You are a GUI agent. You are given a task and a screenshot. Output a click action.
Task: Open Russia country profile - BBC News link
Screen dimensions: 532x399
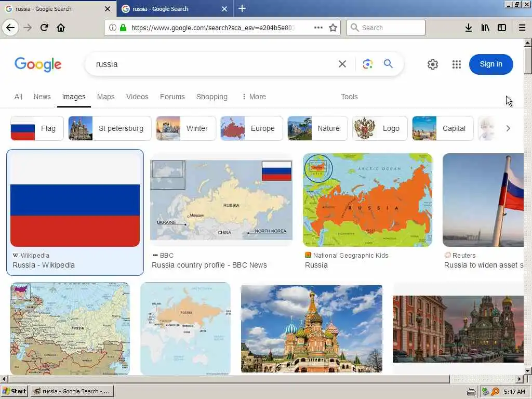pyautogui.click(x=209, y=265)
